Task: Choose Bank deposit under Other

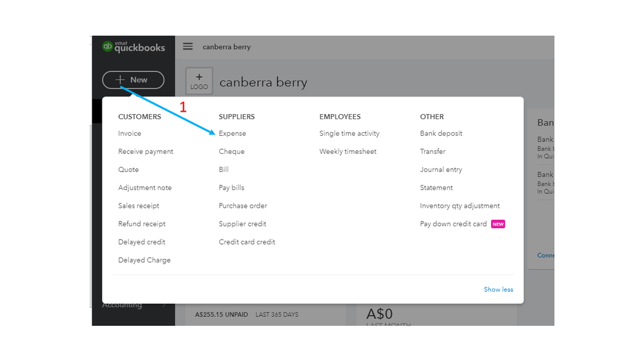Action: click(441, 133)
